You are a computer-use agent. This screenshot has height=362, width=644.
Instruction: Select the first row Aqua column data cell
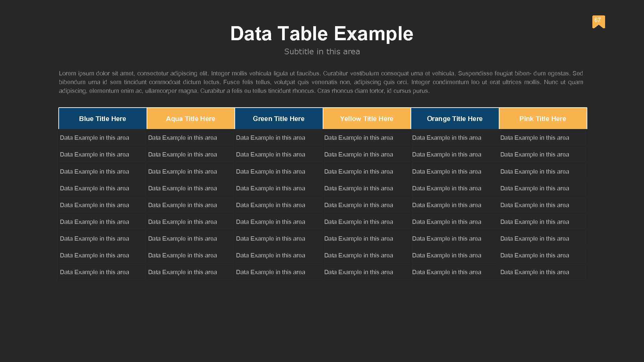(190, 137)
